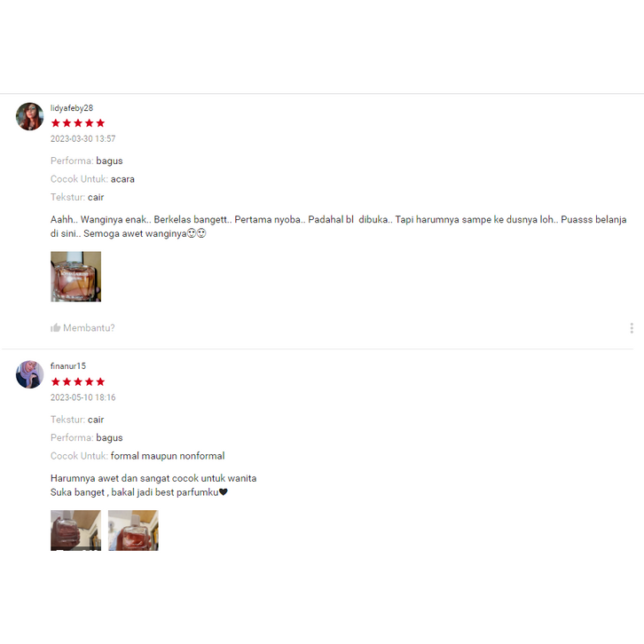644x644 pixels.
Task: Click finanur15's profile avatar
Action: pyautogui.click(x=29, y=374)
